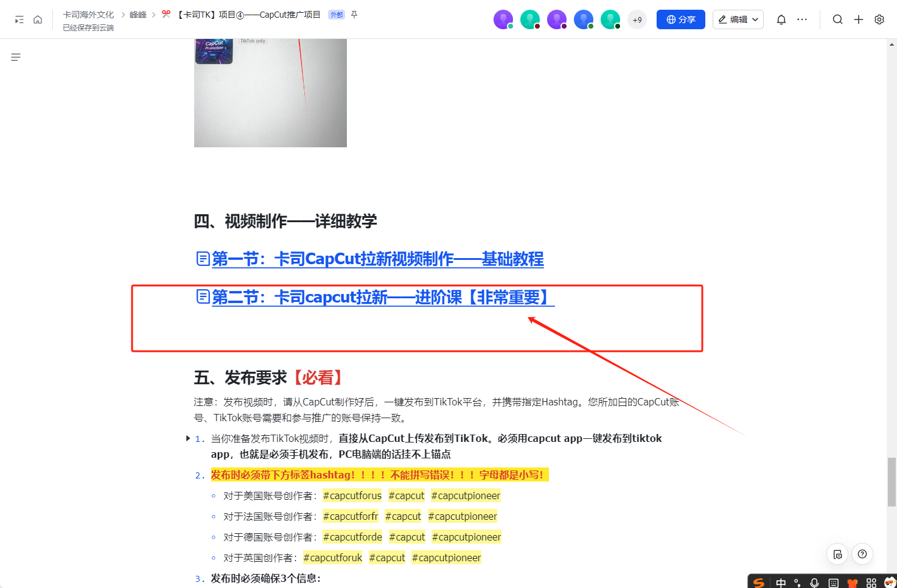
Task: Open the search magnifier
Action: (838, 19)
